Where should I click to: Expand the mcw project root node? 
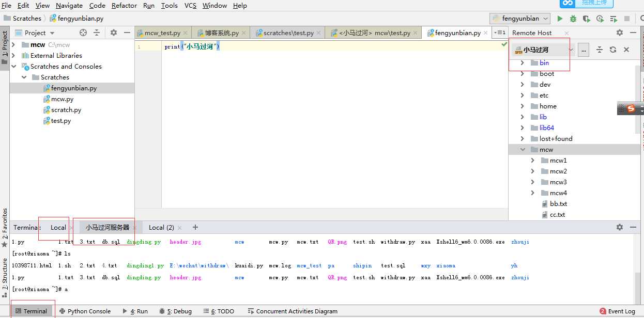(x=14, y=45)
